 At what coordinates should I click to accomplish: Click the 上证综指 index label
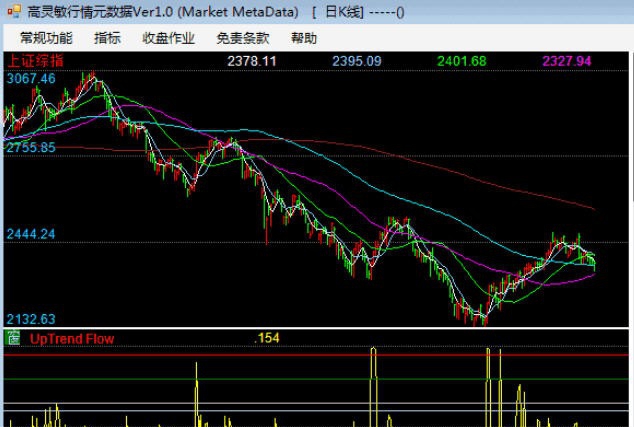pos(34,61)
